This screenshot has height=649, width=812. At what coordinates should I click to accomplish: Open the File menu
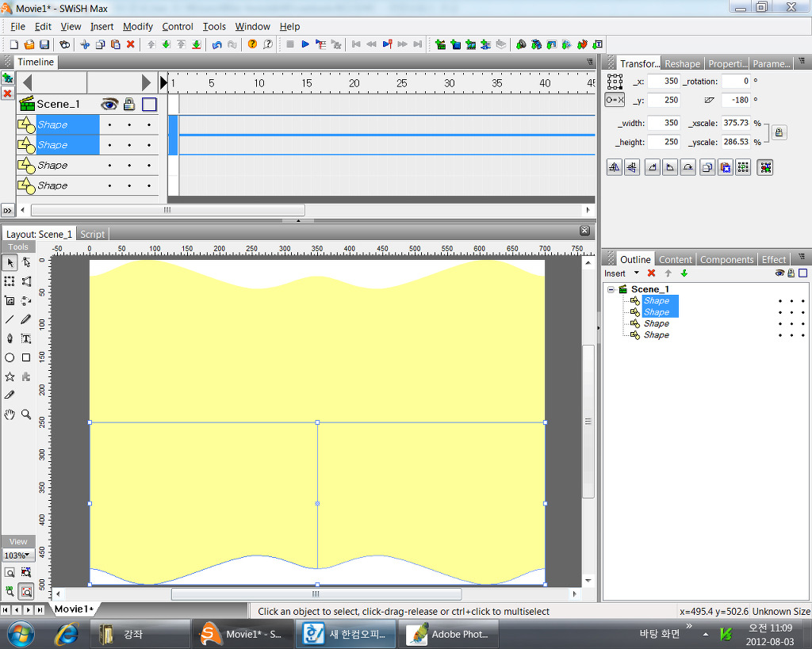pos(17,26)
